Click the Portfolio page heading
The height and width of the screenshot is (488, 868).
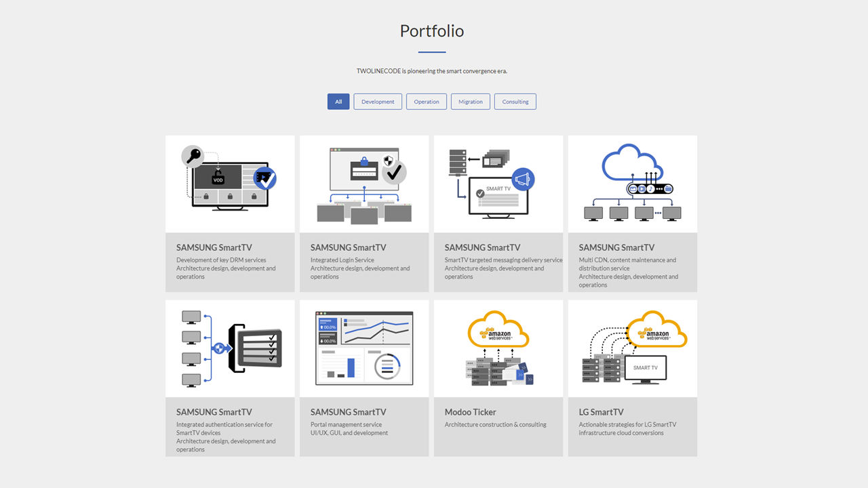coord(432,31)
